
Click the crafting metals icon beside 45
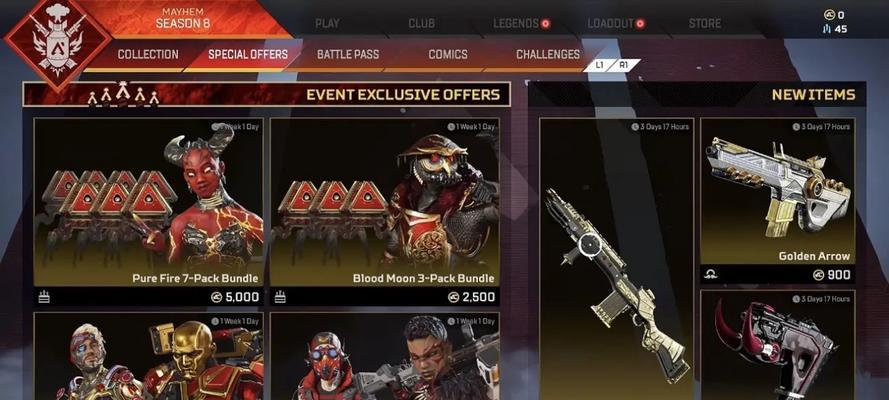pos(828,29)
